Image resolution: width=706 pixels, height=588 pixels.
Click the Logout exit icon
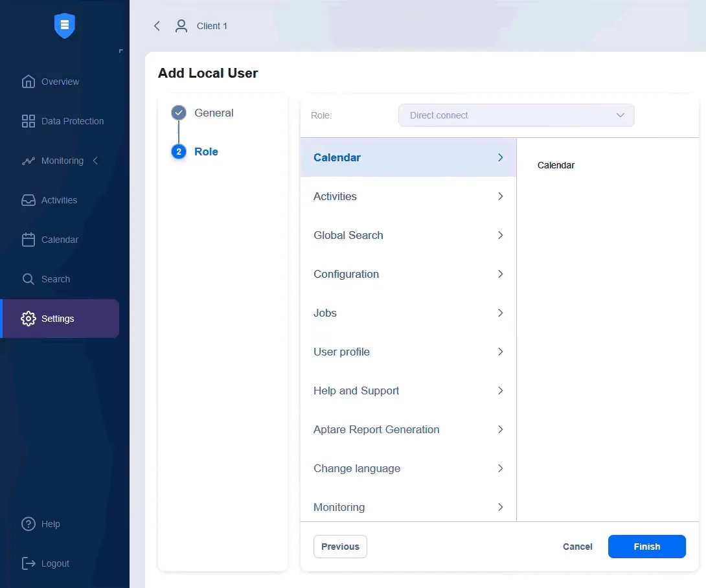point(28,563)
